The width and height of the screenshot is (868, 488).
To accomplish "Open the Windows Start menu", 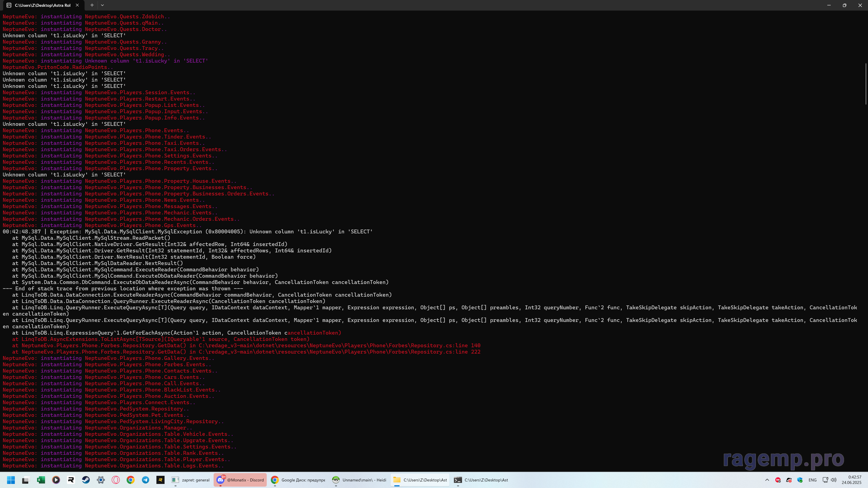I will (x=11, y=480).
